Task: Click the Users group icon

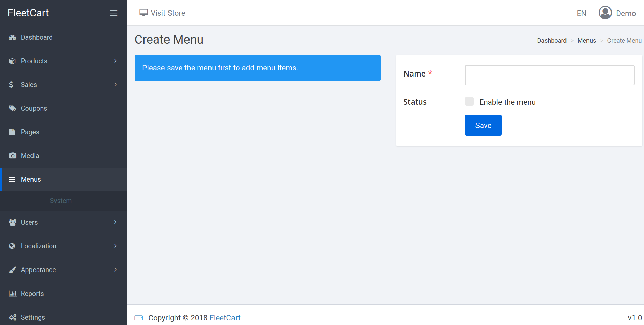Action: point(12,222)
